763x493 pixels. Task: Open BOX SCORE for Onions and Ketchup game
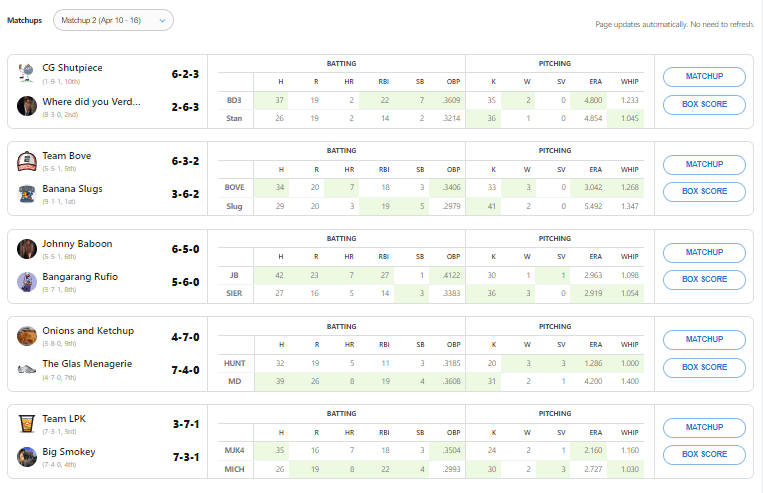pos(704,367)
